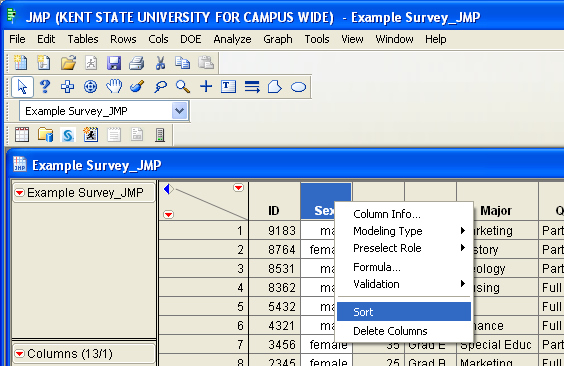The image size is (564, 366).
Task: Save with the floppy disk icon
Action: click(114, 63)
